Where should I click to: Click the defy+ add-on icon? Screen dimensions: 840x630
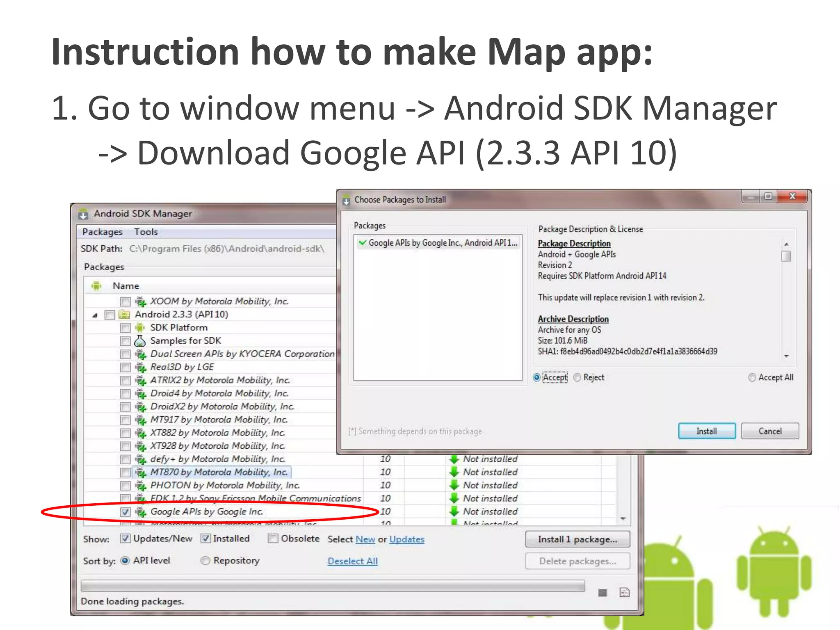pos(141,459)
